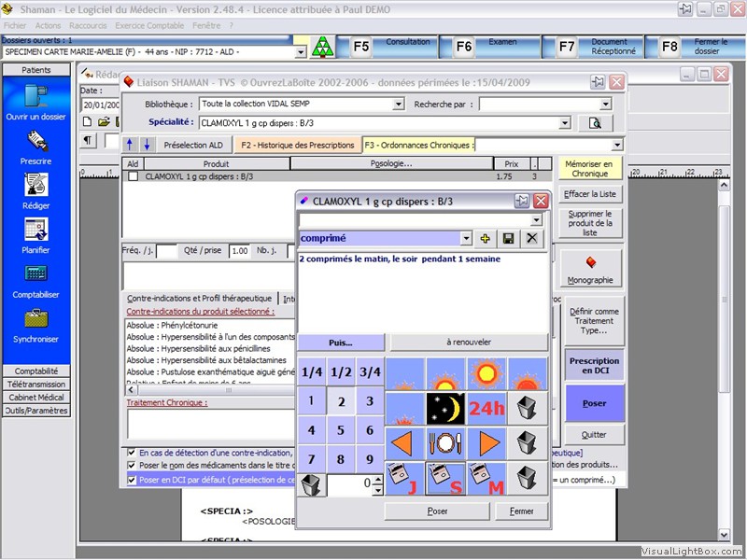Open the 'Recherche par' dropdown

pyautogui.click(x=606, y=105)
